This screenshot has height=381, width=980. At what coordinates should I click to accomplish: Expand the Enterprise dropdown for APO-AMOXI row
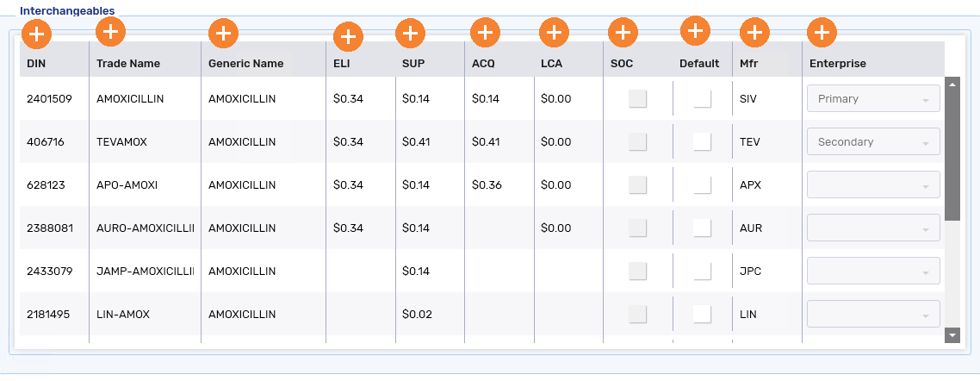pos(874,184)
